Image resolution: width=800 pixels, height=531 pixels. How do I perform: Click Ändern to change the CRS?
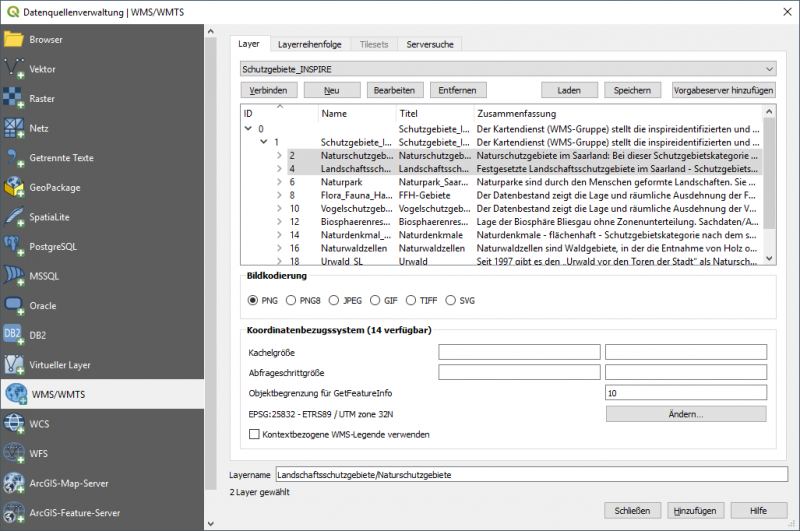686,414
